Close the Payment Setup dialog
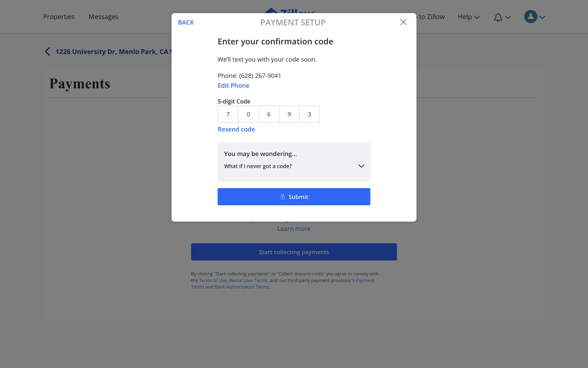The width and height of the screenshot is (588, 368). (403, 22)
